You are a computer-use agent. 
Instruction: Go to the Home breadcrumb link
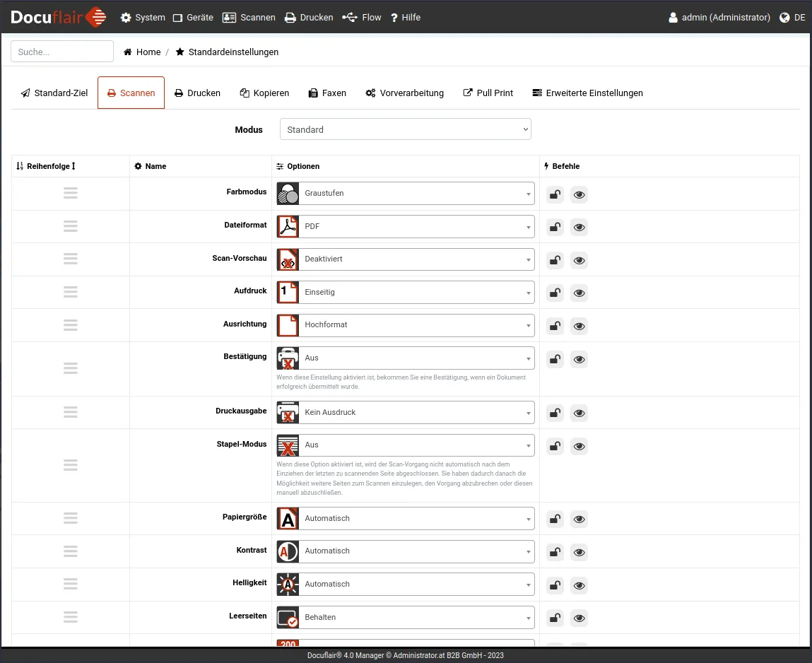pos(142,52)
